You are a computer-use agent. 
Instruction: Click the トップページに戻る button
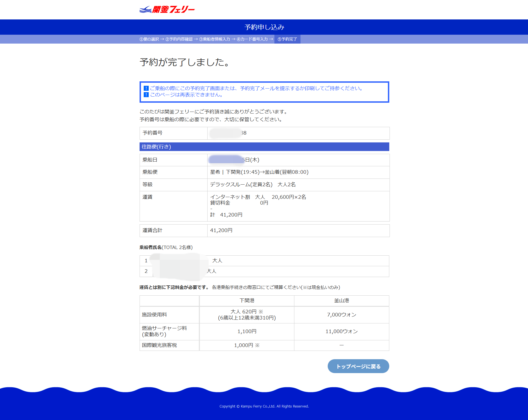coord(358,366)
